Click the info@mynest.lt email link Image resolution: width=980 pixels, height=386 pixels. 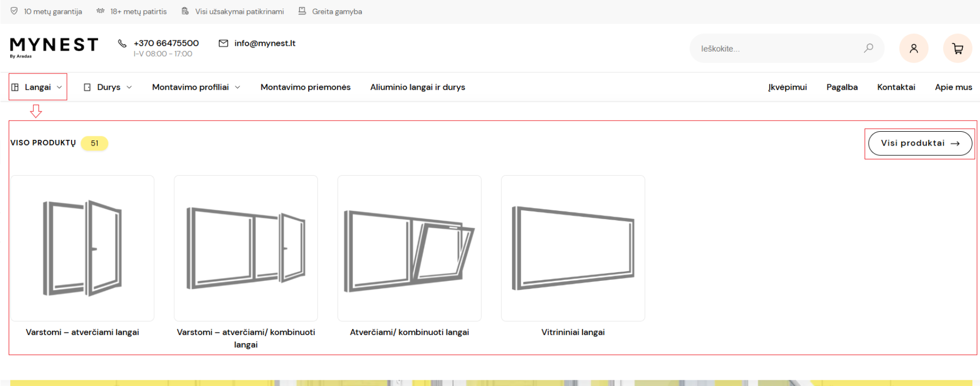click(x=265, y=43)
